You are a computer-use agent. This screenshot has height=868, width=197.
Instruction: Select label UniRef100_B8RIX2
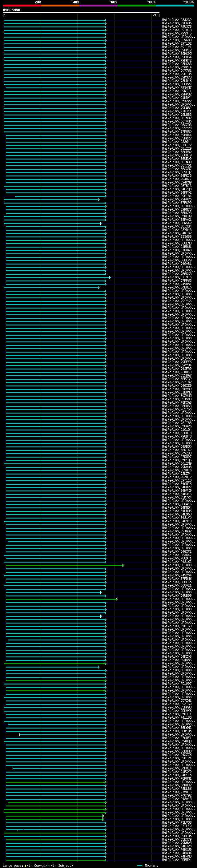tap(177, 450)
